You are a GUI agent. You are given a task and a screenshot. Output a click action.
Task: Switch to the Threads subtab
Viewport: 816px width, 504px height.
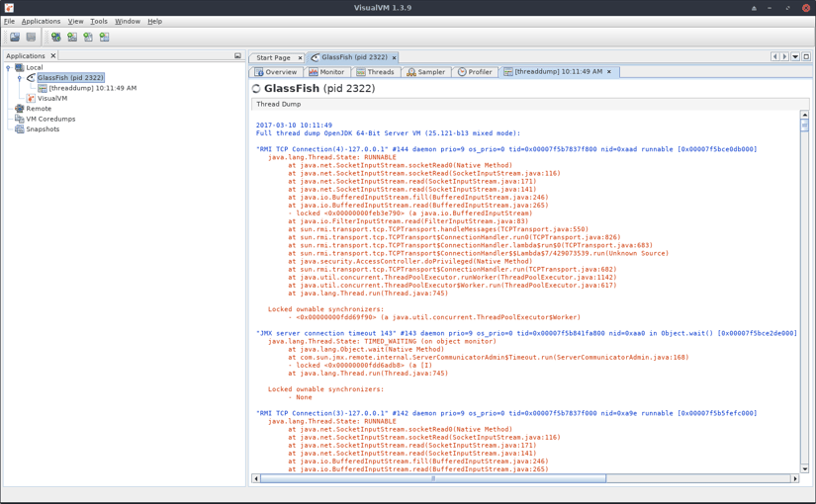375,72
